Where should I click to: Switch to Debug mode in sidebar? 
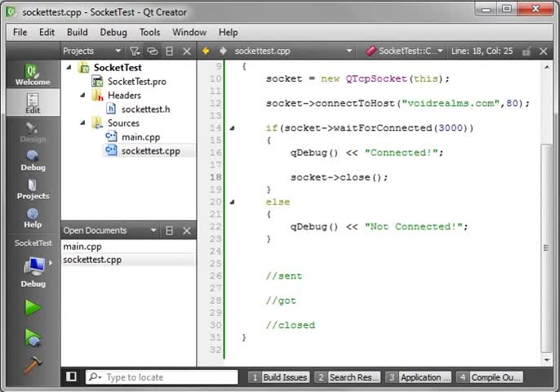pyautogui.click(x=33, y=160)
